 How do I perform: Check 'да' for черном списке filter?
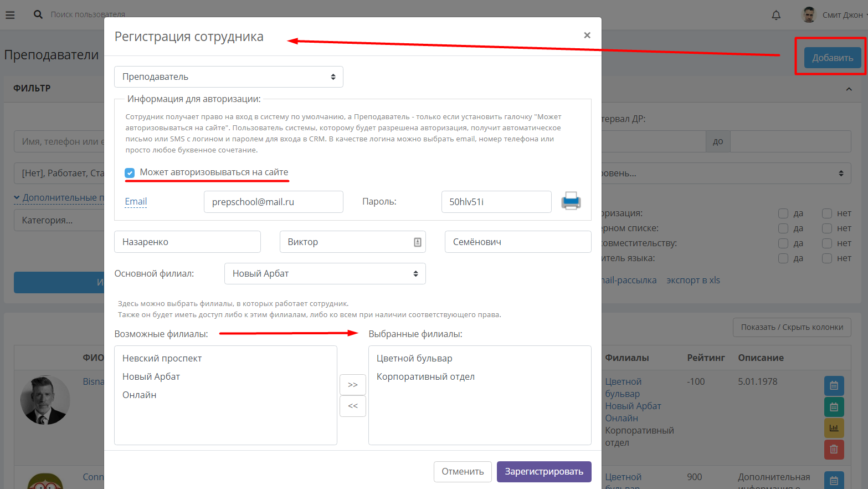click(783, 228)
